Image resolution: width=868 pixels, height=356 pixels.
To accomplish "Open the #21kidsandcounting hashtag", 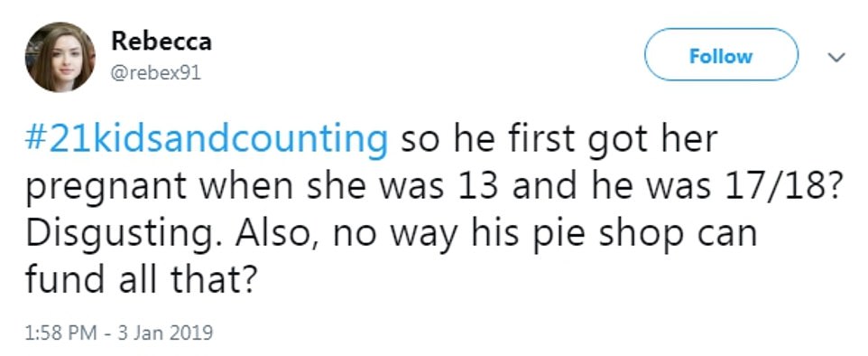I will (206, 140).
